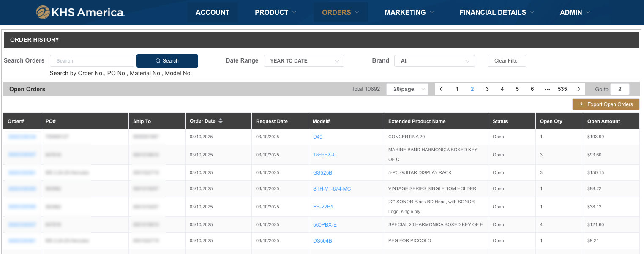The height and width of the screenshot is (254, 644).
Task: Open the Account tab
Action: 213,12
